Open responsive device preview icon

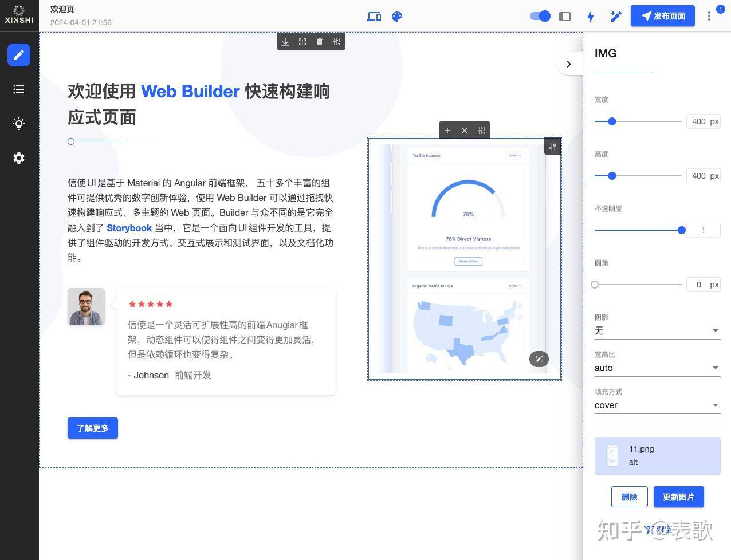pyautogui.click(x=374, y=17)
